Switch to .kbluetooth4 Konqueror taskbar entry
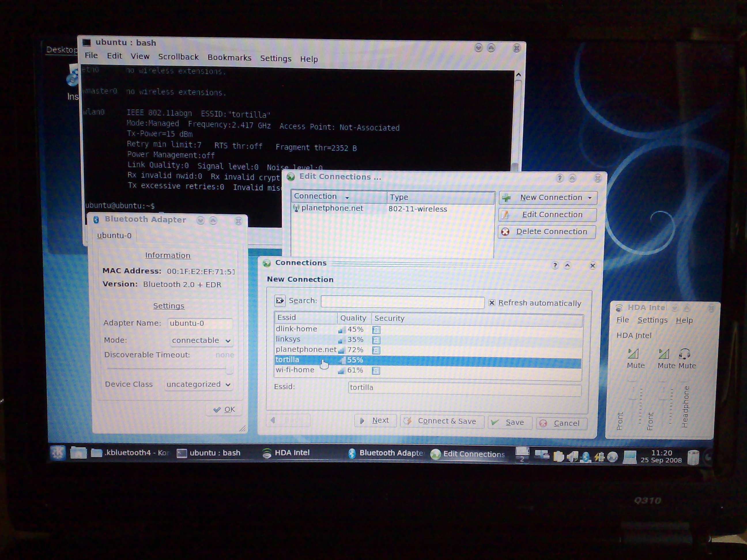Screen dimensions: 747x560 (x=130, y=453)
